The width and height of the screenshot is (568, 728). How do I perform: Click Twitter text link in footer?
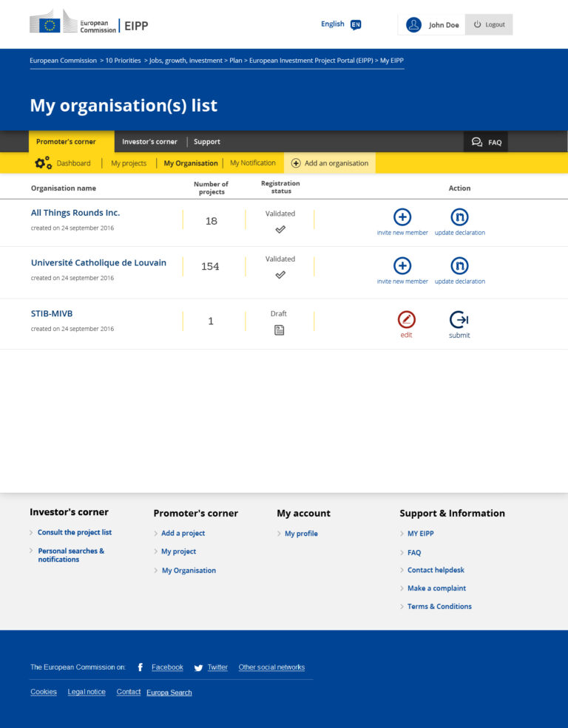point(217,667)
